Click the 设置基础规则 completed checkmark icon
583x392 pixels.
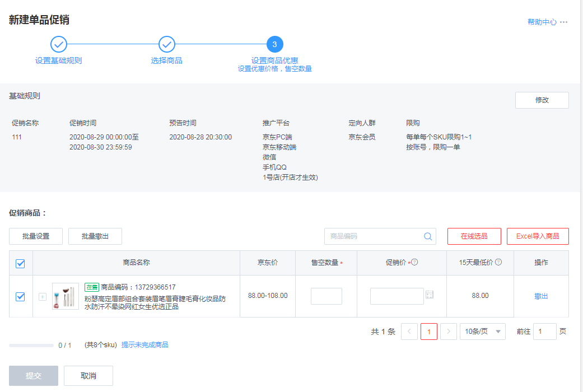click(x=58, y=44)
